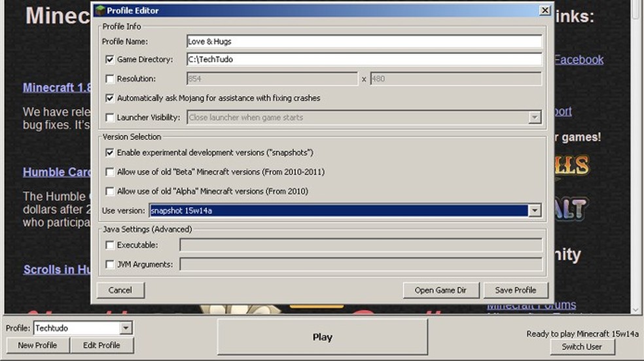Viewport: 644px width, 361px height.
Task: Click the resolution height field 480
Action: pos(456,78)
